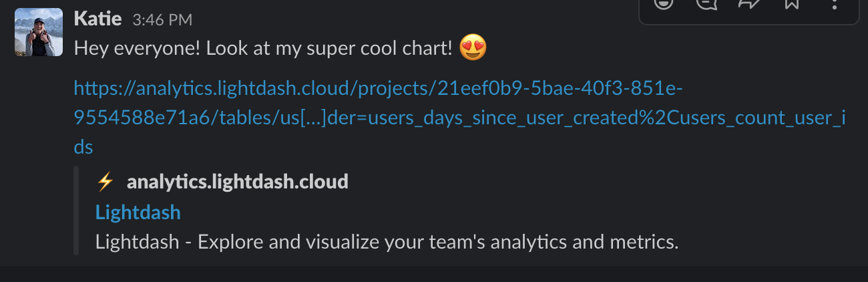
Task: Open Katie's profile photo avatar
Action: [39, 32]
